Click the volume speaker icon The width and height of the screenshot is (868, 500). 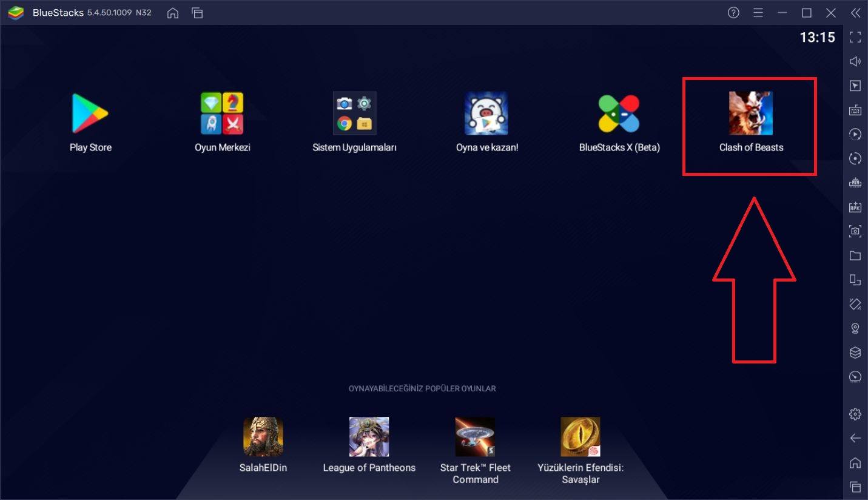coord(855,61)
